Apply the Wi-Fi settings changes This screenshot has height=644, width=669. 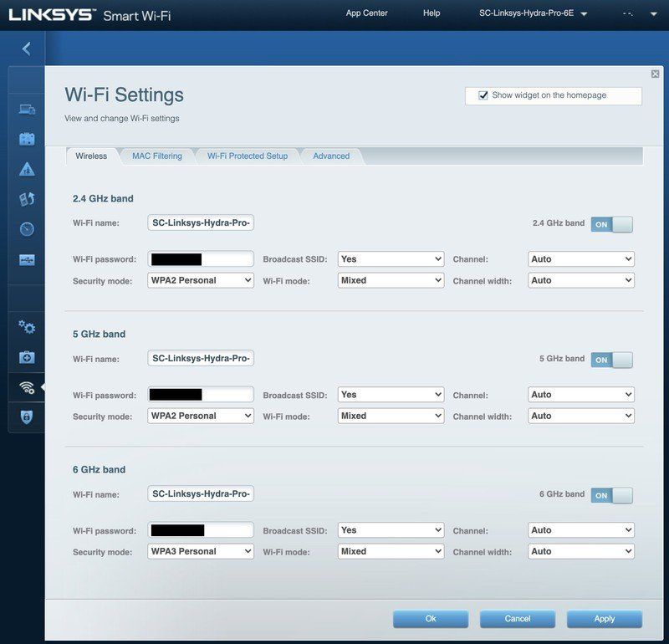pos(604,619)
